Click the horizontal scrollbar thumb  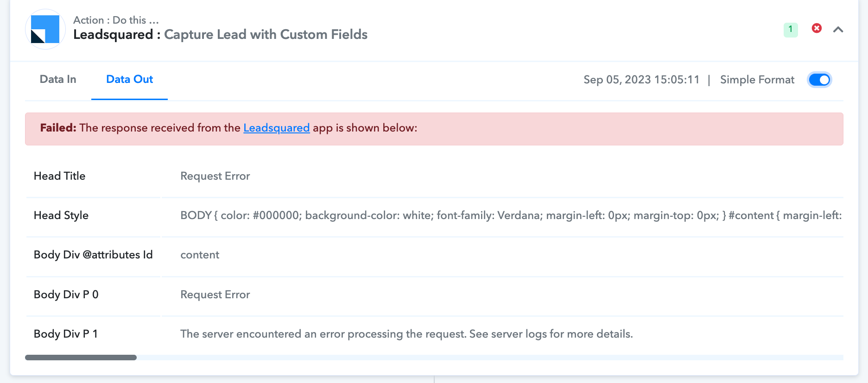tap(81, 358)
